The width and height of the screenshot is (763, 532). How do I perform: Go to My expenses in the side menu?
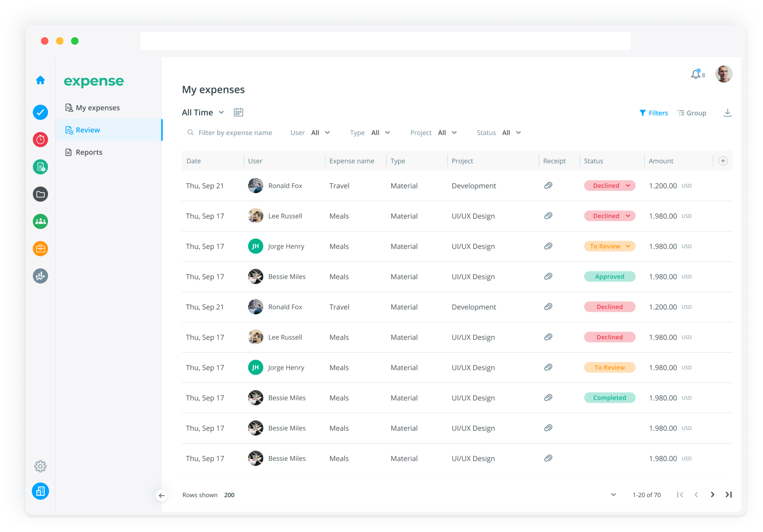click(x=97, y=108)
